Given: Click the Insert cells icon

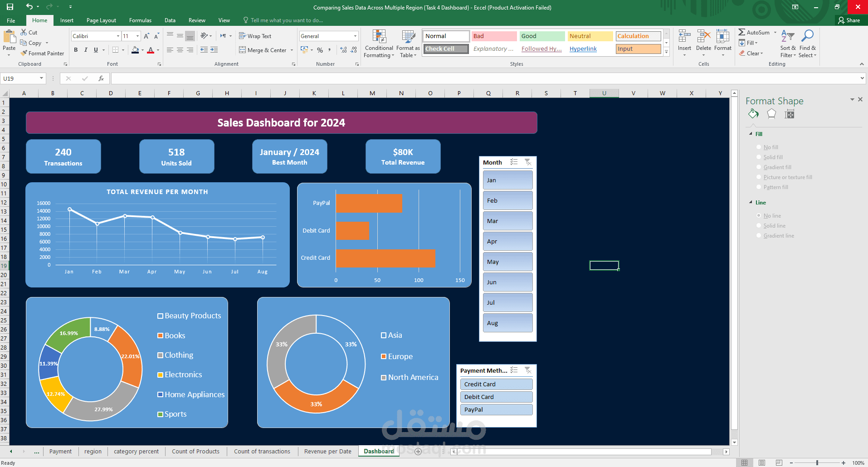Looking at the screenshot, I should click(684, 36).
